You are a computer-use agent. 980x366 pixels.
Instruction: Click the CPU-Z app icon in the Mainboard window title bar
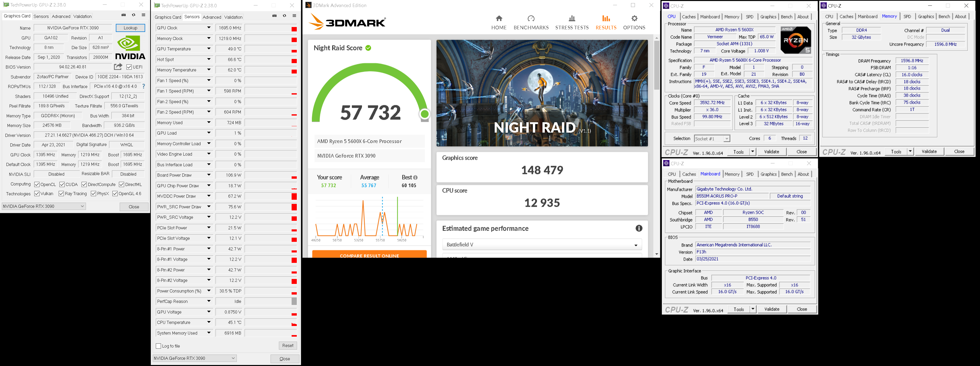point(666,163)
